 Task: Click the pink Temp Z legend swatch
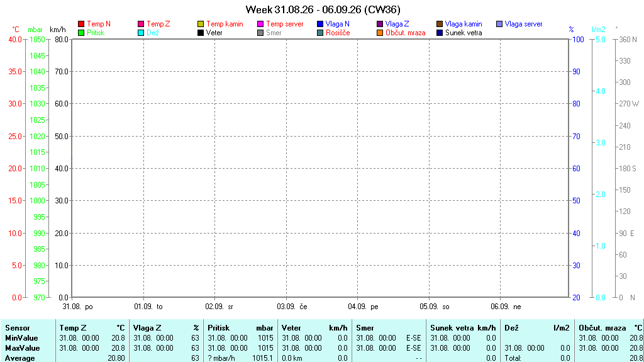(141, 24)
